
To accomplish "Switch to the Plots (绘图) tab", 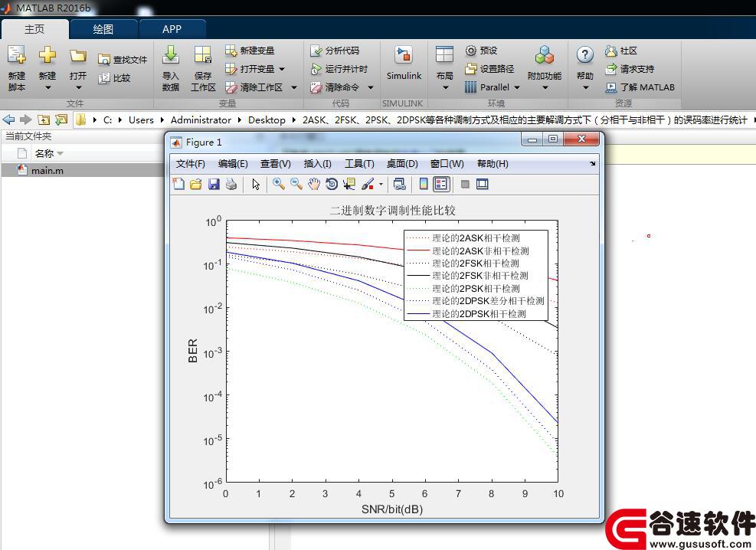I will tap(103, 29).
